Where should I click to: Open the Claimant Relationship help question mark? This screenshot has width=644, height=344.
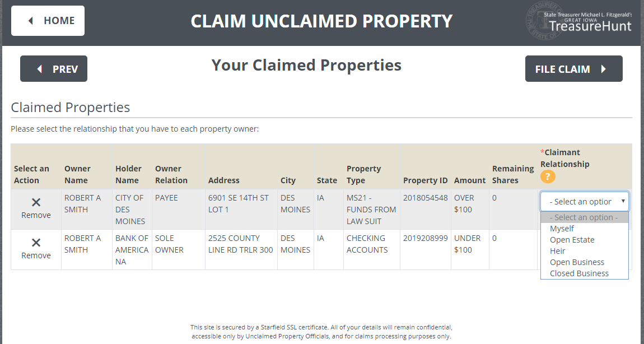tap(548, 176)
